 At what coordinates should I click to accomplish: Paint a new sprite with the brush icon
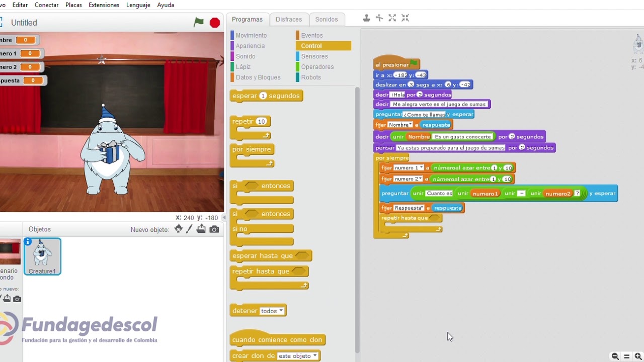point(190,229)
